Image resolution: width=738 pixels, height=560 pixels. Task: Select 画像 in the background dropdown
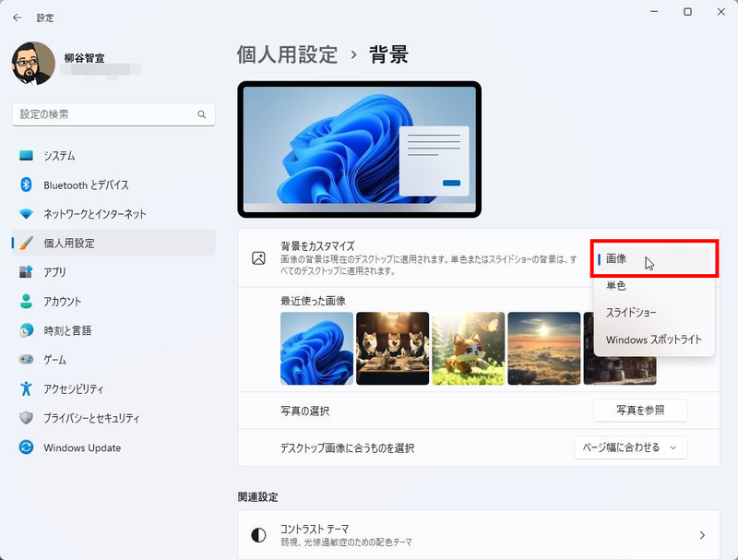point(654,258)
